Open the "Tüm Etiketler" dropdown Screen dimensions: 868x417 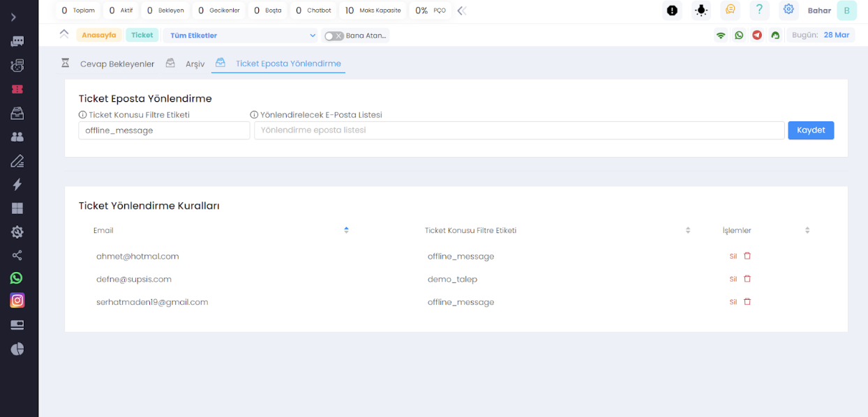tap(241, 36)
